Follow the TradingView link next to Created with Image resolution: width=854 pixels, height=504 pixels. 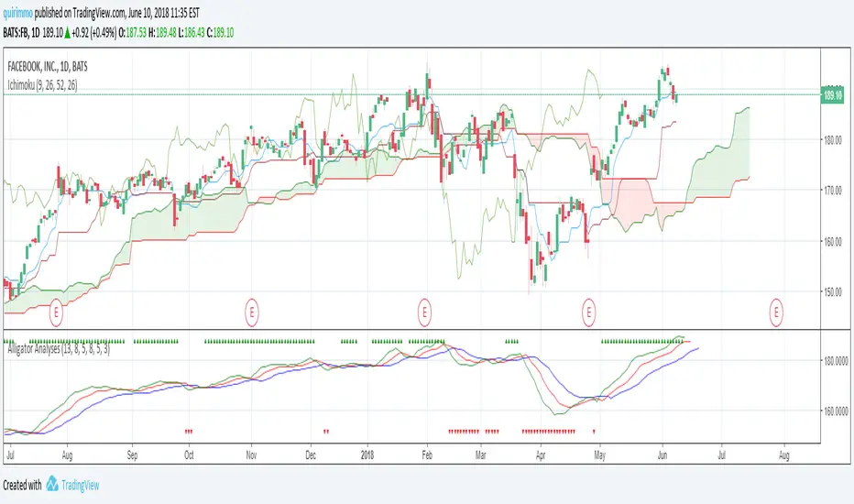[80, 485]
